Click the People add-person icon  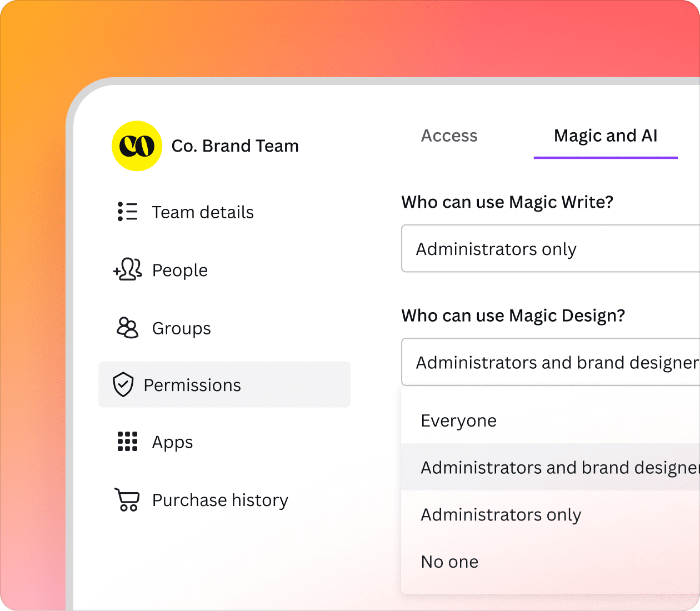127,270
